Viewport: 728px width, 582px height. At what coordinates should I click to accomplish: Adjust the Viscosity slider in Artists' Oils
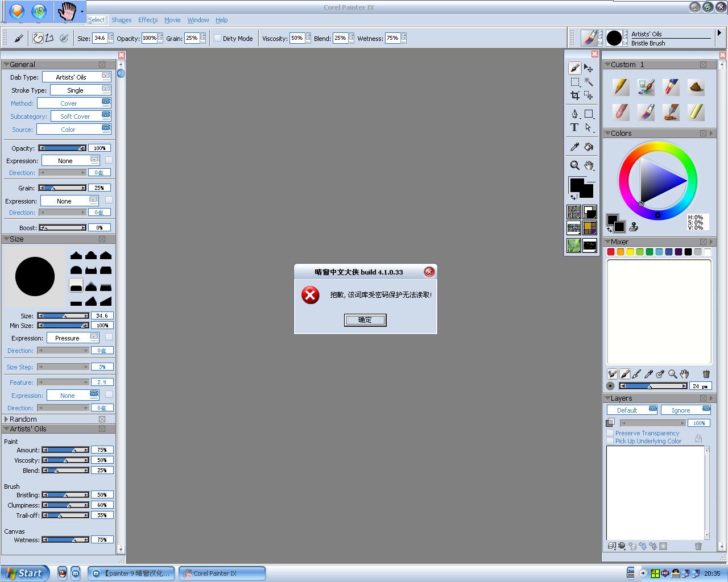65,460
